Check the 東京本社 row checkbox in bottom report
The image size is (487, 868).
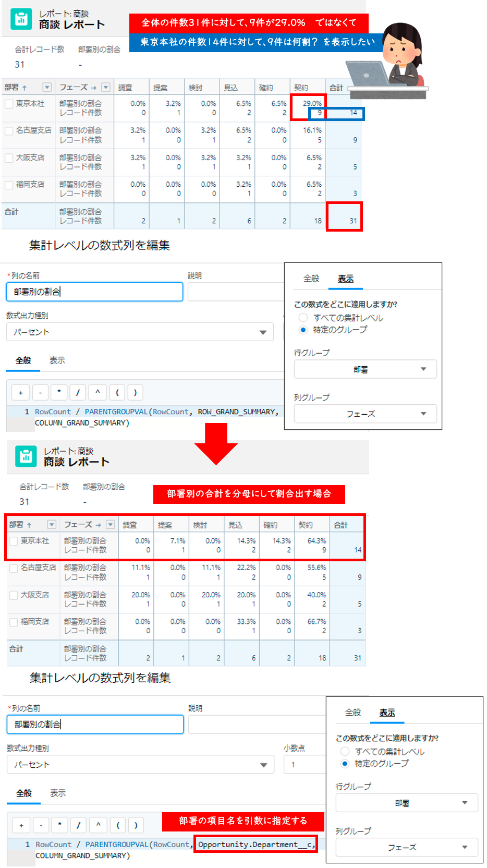(x=14, y=541)
